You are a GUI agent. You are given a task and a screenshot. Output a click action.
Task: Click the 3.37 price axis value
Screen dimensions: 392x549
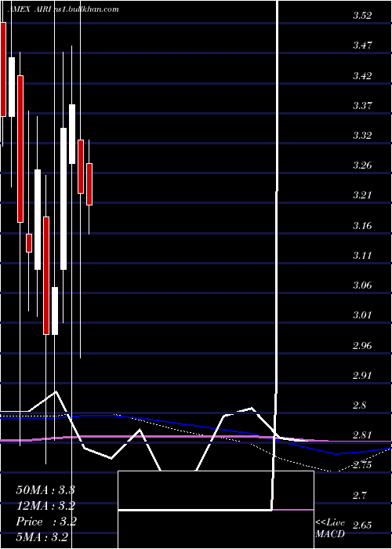point(362,105)
